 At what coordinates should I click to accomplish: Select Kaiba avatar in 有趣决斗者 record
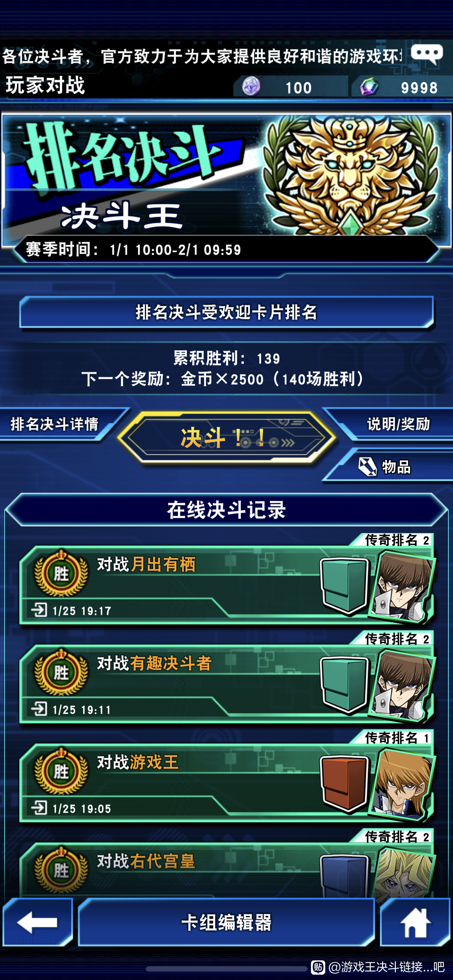coord(403,685)
